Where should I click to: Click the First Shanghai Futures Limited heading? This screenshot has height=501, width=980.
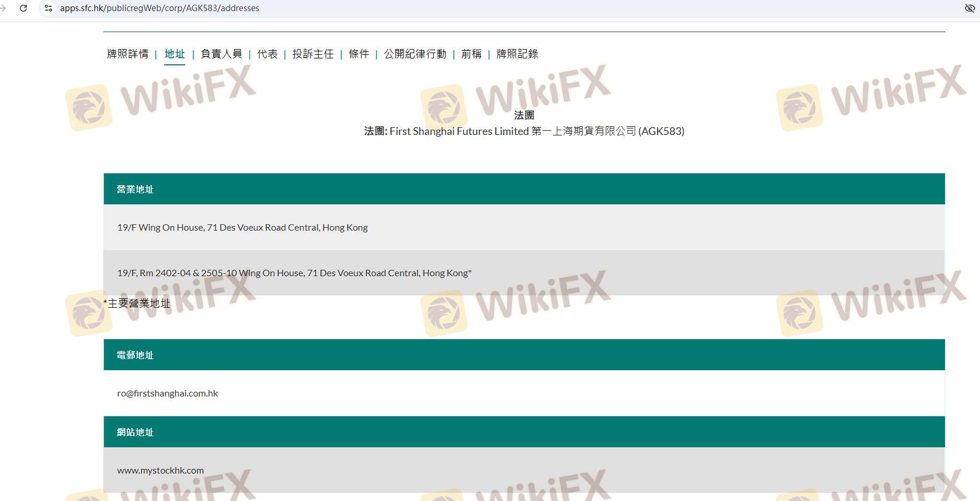pos(524,131)
